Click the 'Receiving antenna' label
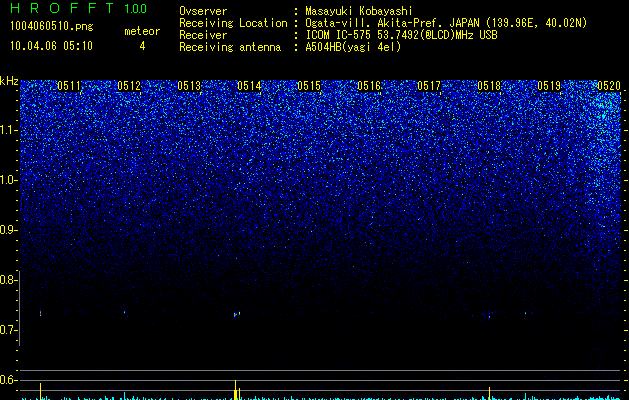Viewport: 629px width, 400px height. click(x=230, y=47)
